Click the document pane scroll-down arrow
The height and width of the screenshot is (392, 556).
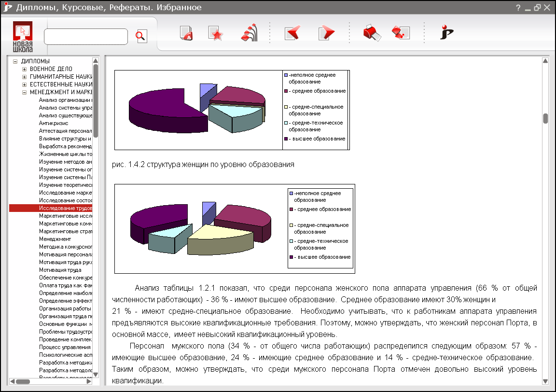545,381
